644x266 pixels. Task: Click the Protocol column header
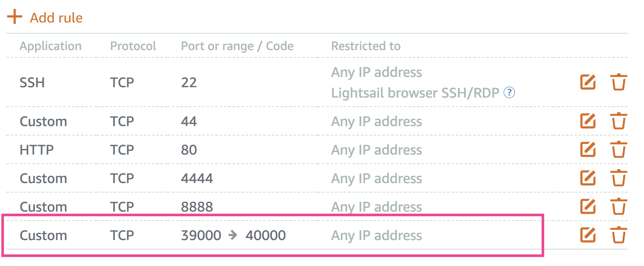(x=133, y=46)
